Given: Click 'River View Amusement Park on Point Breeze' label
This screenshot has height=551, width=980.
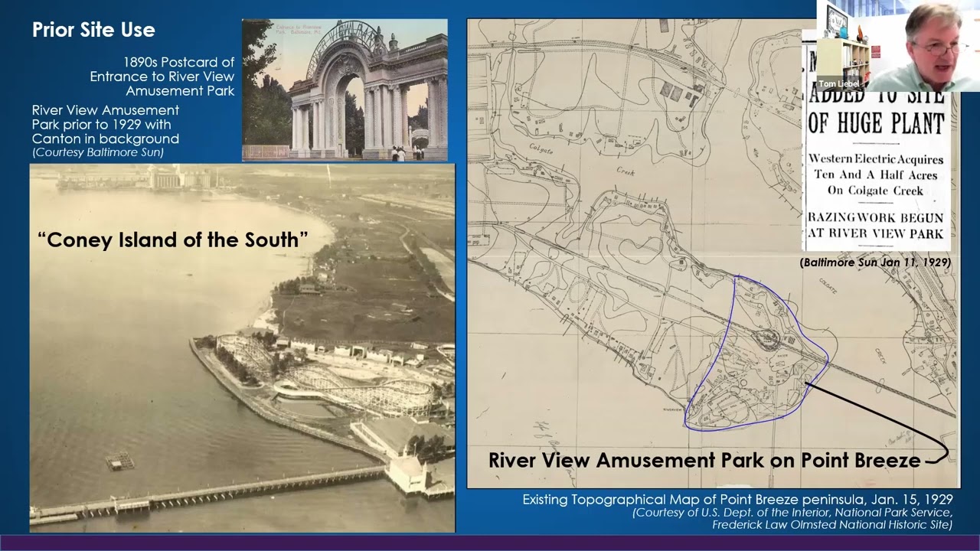Looking at the screenshot, I should [x=704, y=460].
